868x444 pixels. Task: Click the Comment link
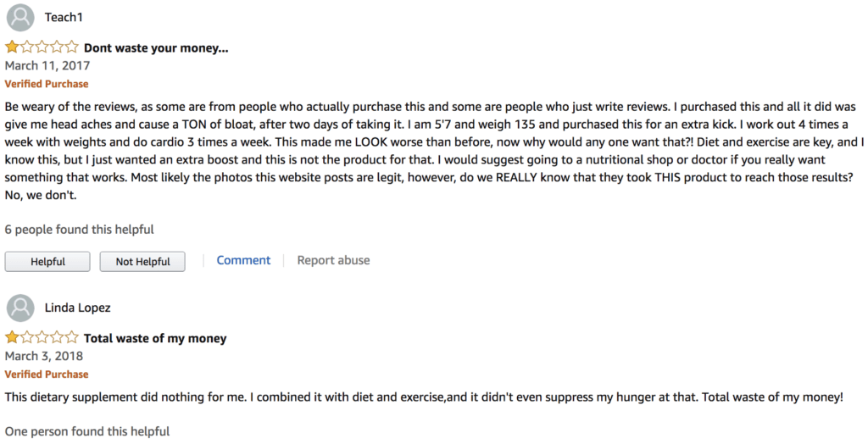pos(243,260)
